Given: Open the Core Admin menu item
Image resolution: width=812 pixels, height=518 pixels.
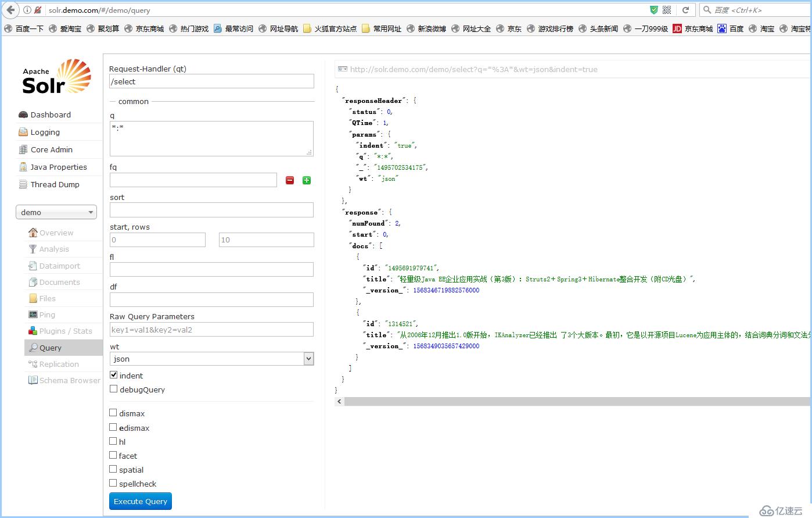Looking at the screenshot, I should pos(52,149).
